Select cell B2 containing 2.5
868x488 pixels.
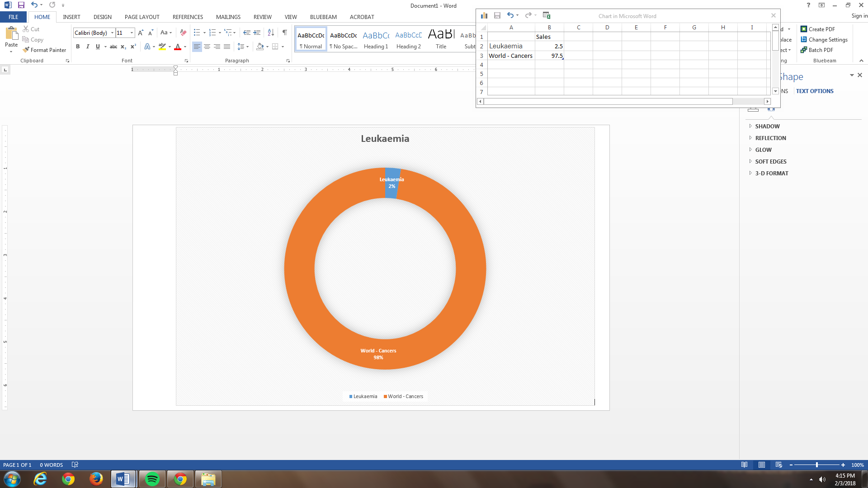549,46
